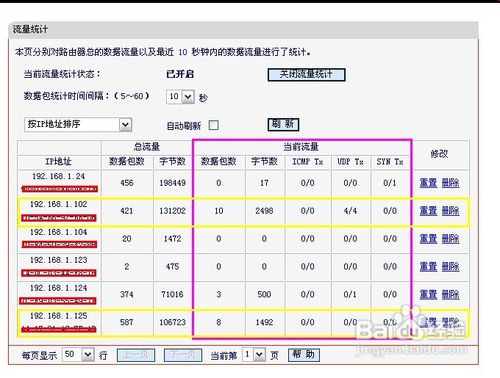Click the 总流量 group header
The image size is (500, 378).
[147, 147]
